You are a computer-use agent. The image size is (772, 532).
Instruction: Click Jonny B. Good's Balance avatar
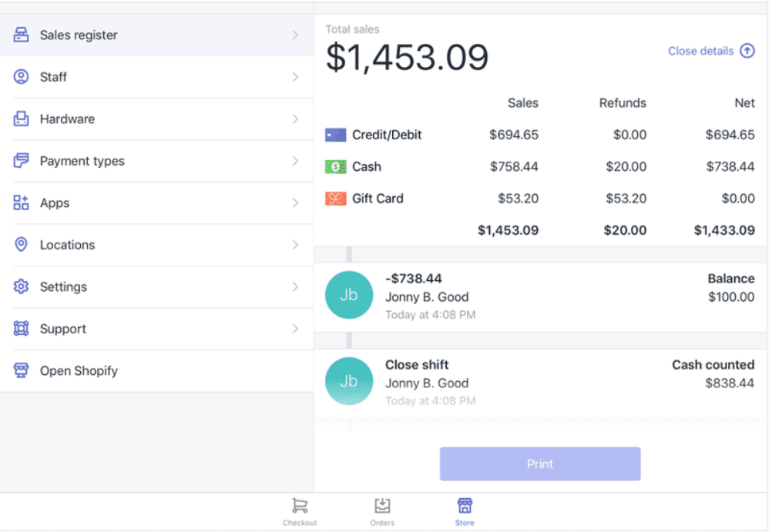[x=349, y=295]
